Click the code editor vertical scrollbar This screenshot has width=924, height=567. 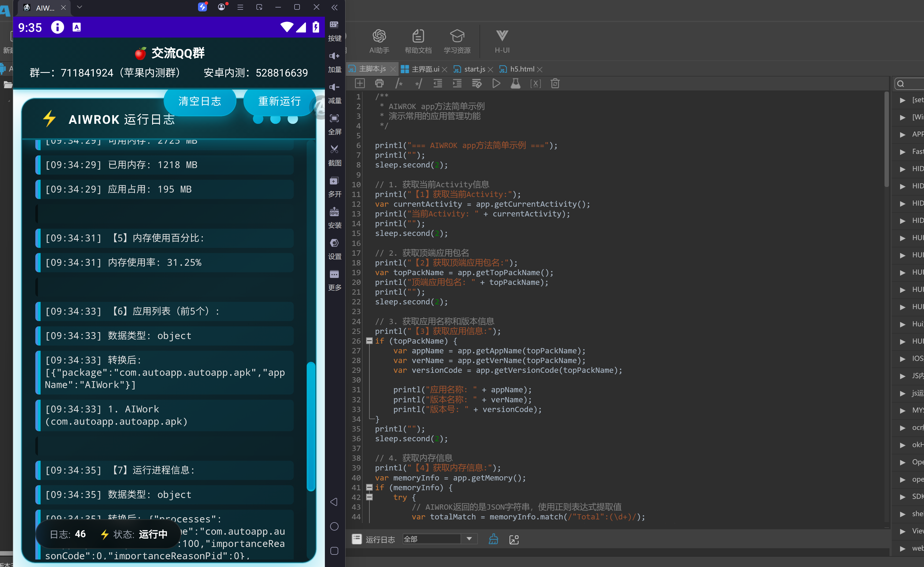pyautogui.click(x=886, y=139)
